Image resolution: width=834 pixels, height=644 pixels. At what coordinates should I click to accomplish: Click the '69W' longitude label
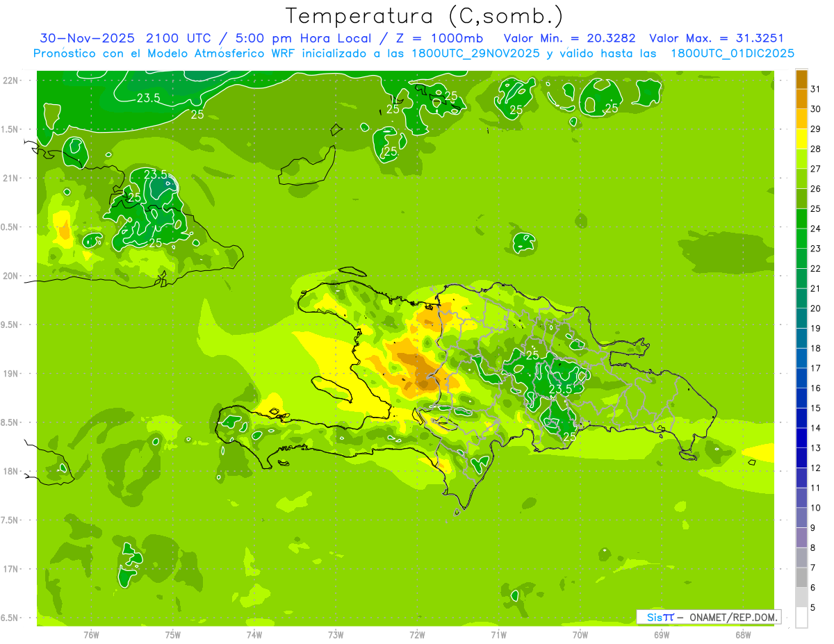click(x=662, y=634)
